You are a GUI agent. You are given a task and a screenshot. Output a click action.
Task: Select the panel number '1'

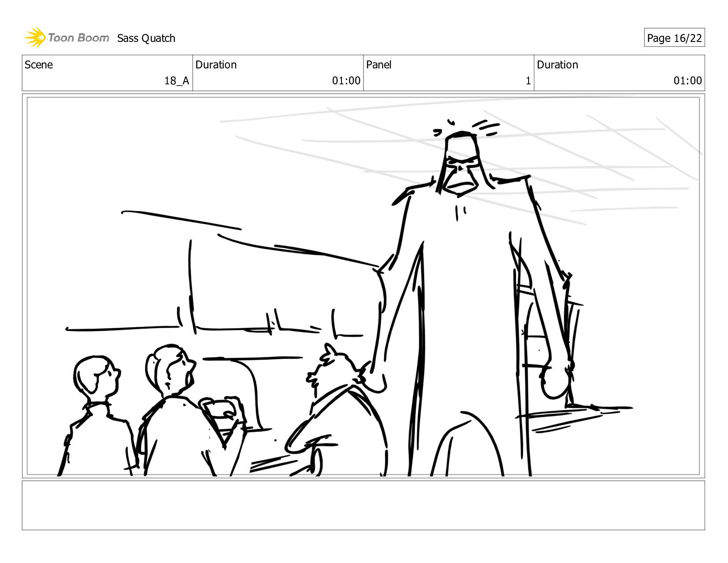528,81
